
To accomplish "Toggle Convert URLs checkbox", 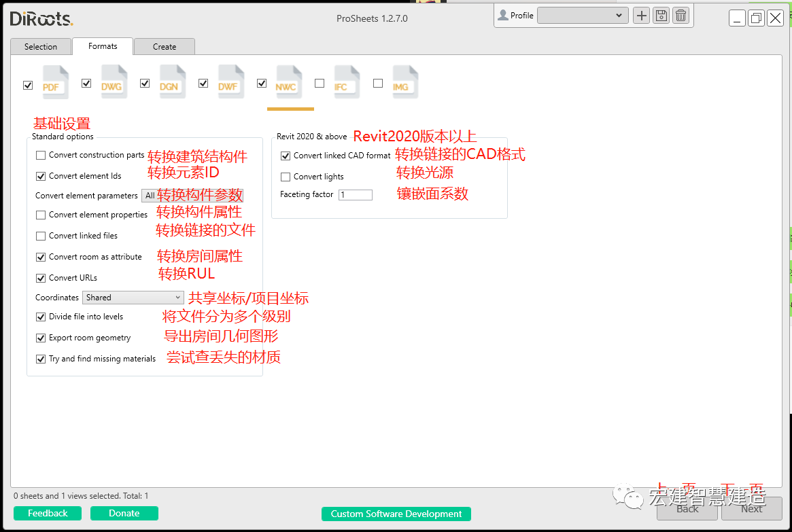I will [41, 278].
